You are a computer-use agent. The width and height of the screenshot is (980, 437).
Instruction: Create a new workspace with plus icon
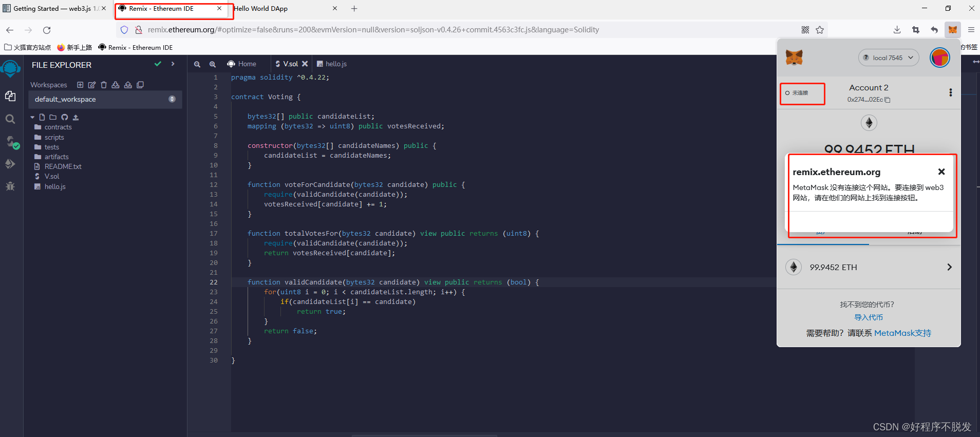pos(80,85)
